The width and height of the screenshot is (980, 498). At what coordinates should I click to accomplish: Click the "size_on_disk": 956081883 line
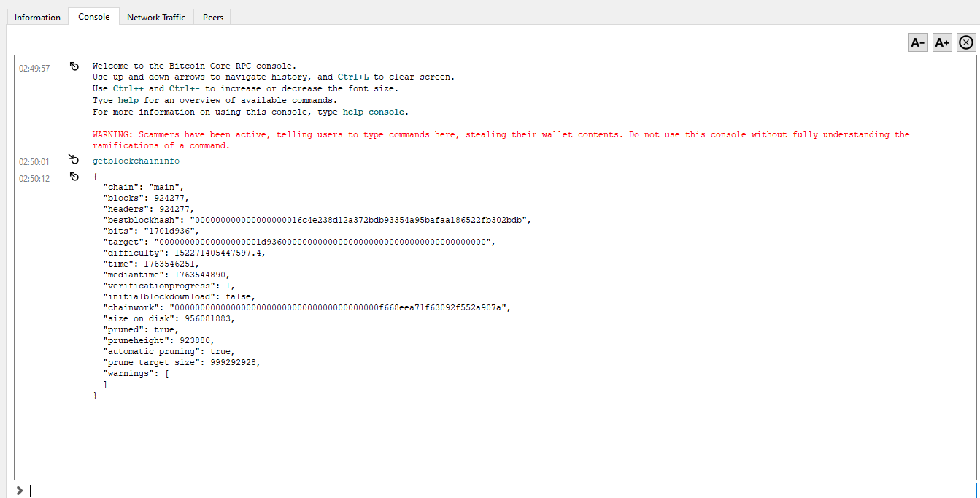[x=169, y=318]
